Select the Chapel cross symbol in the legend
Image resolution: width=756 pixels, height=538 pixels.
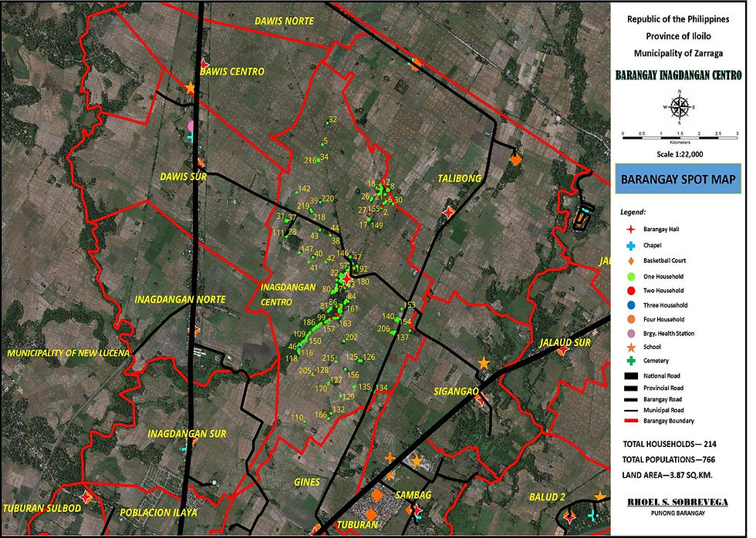click(631, 246)
